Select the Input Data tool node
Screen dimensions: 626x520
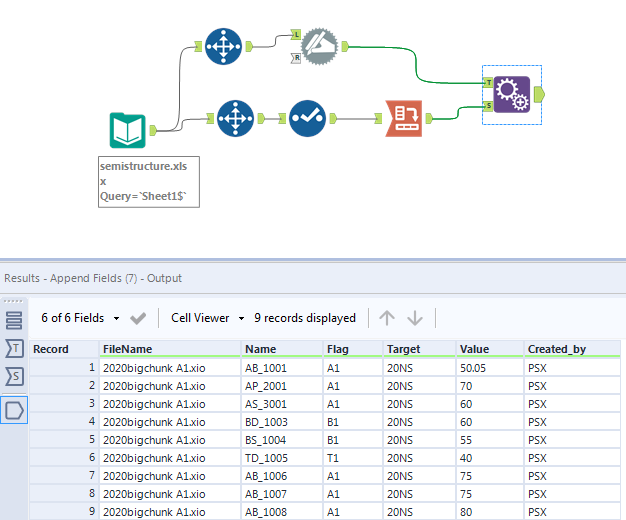coord(128,130)
